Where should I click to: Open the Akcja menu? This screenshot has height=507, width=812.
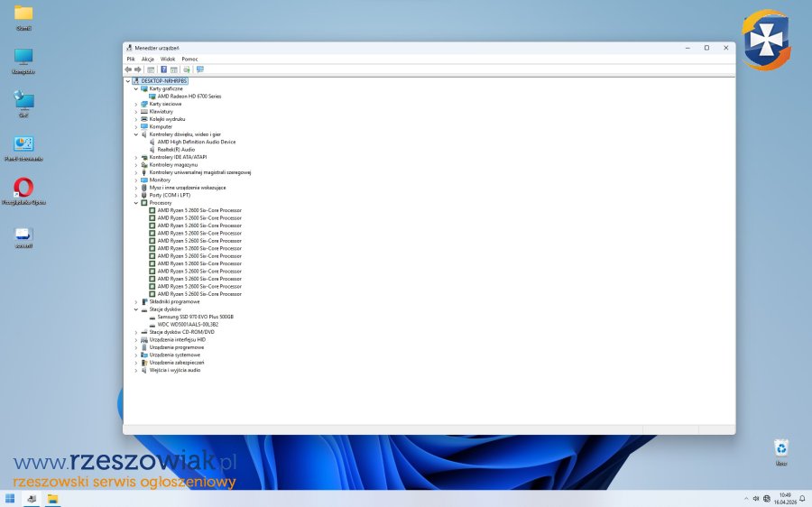pos(148,59)
